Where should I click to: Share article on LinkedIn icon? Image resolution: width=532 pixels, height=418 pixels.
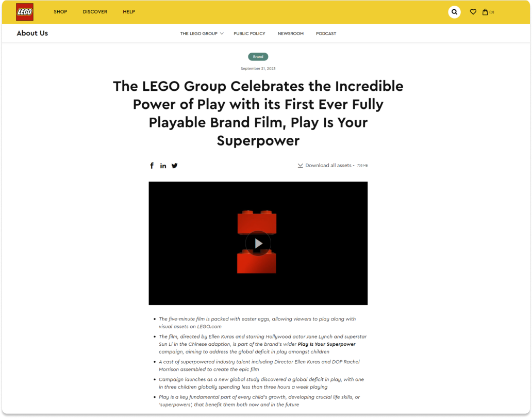pyautogui.click(x=163, y=166)
